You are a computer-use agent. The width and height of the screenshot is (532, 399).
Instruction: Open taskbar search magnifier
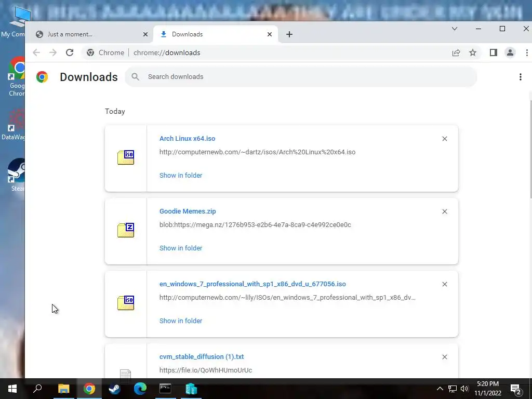tap(37, 389)
